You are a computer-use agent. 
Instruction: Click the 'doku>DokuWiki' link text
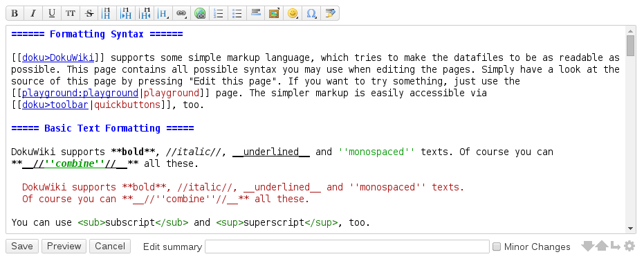(x=58, y=57)
